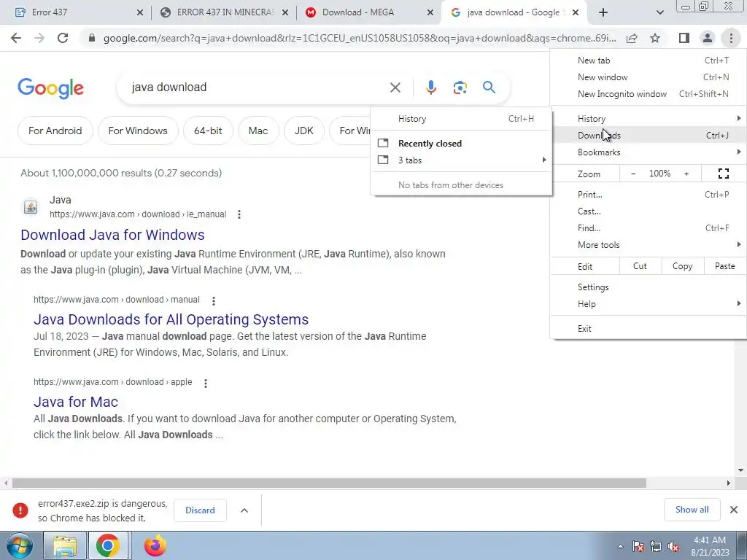The image size is (747, 560).
Task: Click the volume muted tray icon
Action: [673, 547]
